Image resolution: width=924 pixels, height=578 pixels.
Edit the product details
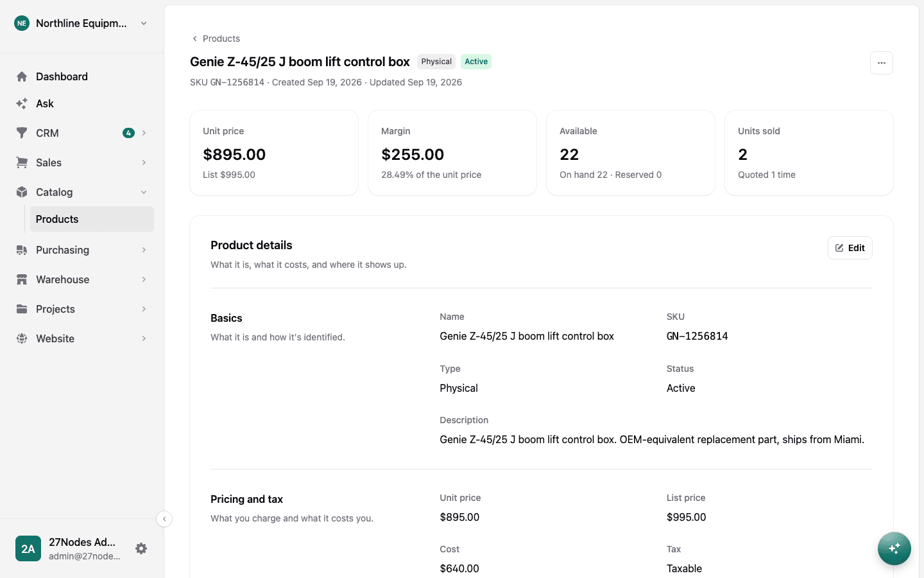(850, 248)
